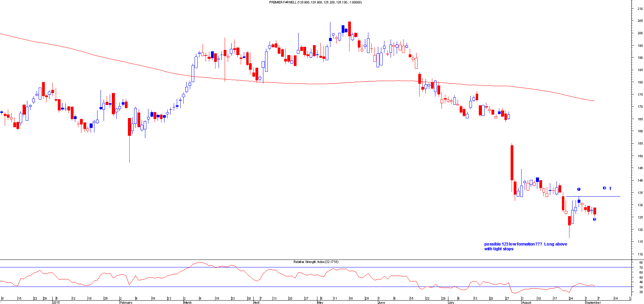The image size is (644, 304).
Task: Click the February label on date axis
Action: (126, 302)
